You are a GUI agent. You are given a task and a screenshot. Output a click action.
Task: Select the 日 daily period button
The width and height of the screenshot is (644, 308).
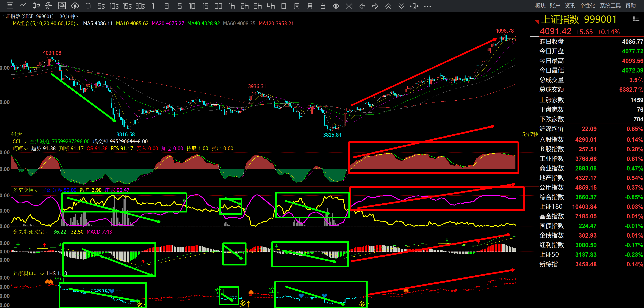[x=284, y=6]
